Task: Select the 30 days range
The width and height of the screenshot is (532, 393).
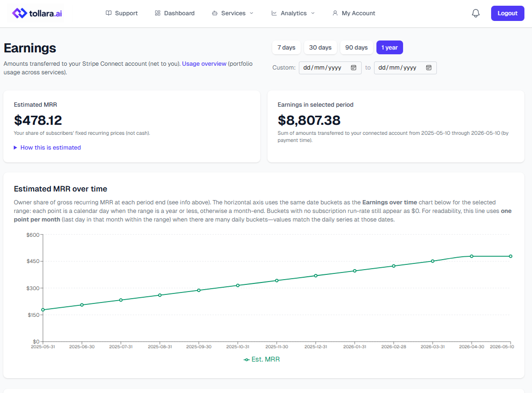Action: [320, 48]
